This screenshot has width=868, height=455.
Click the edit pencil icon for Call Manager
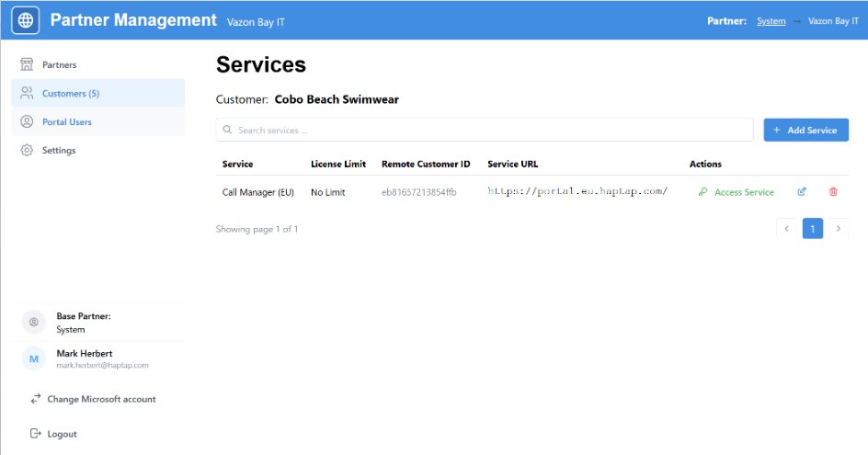pos(802,192)
